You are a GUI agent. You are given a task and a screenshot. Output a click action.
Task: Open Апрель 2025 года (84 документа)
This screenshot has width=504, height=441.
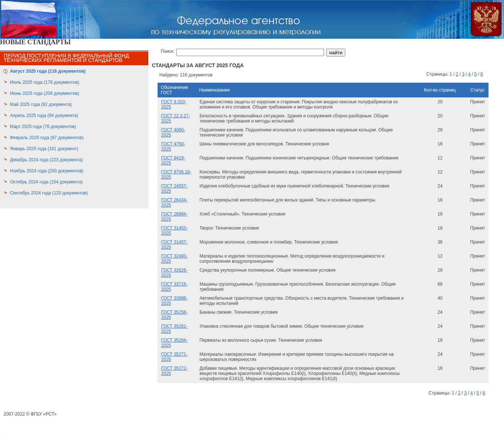point(44,116)
